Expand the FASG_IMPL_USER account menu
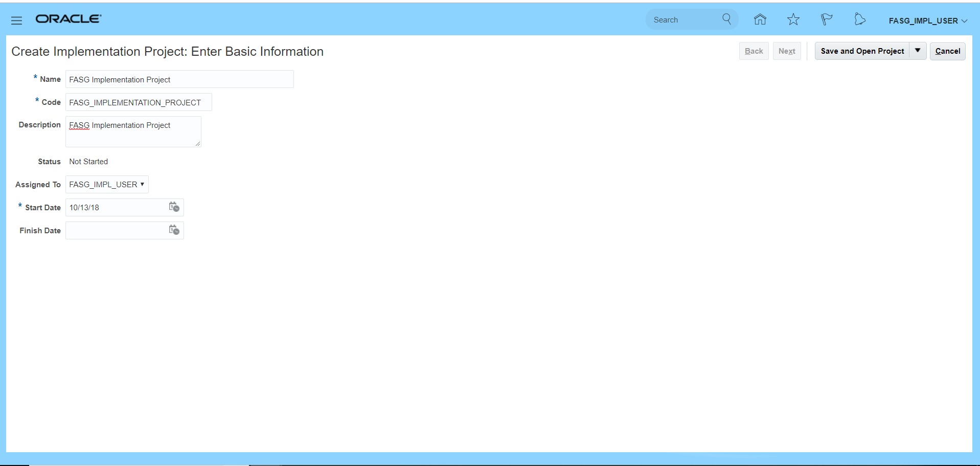 (x=927, y=21)
